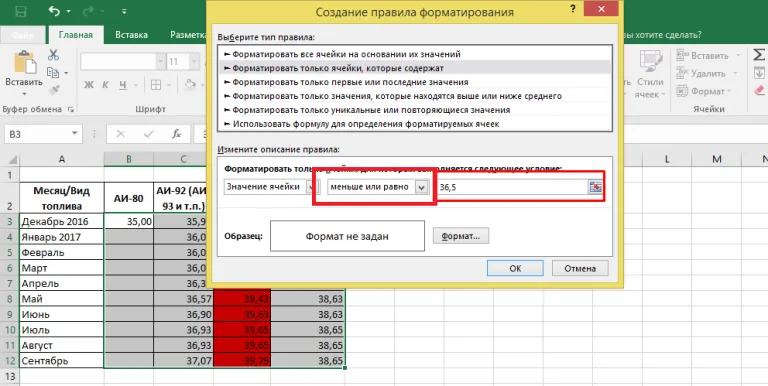
Task: Click the formula bar Enter checkmark icon
Action: pyautogui.click(x=148, y=134)
